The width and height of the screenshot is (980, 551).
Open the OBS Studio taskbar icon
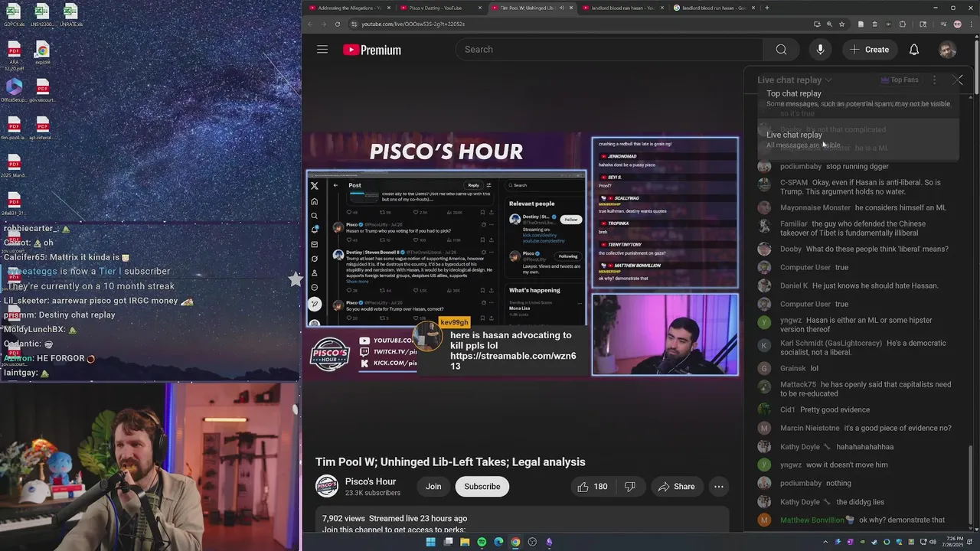click(532, 542)
